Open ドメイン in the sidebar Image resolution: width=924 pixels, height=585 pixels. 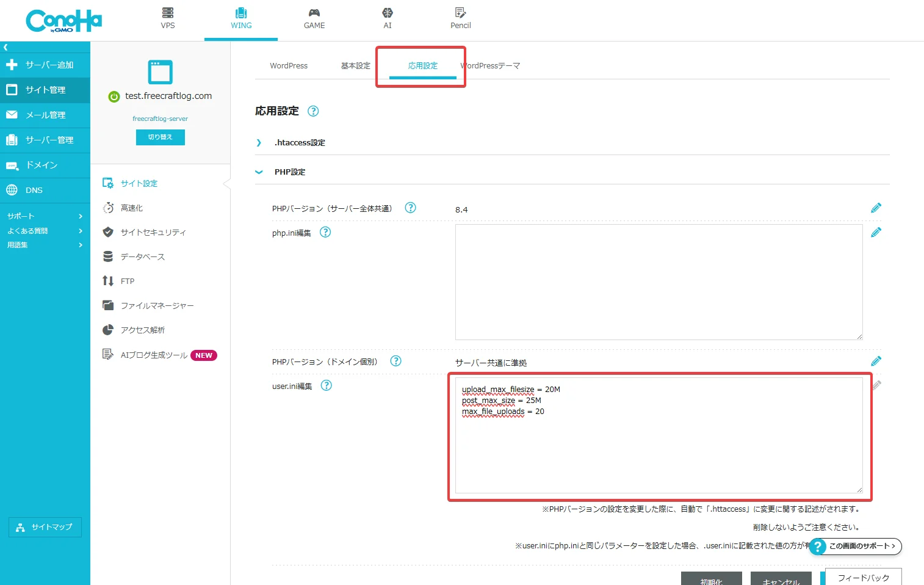click(45, 165)
